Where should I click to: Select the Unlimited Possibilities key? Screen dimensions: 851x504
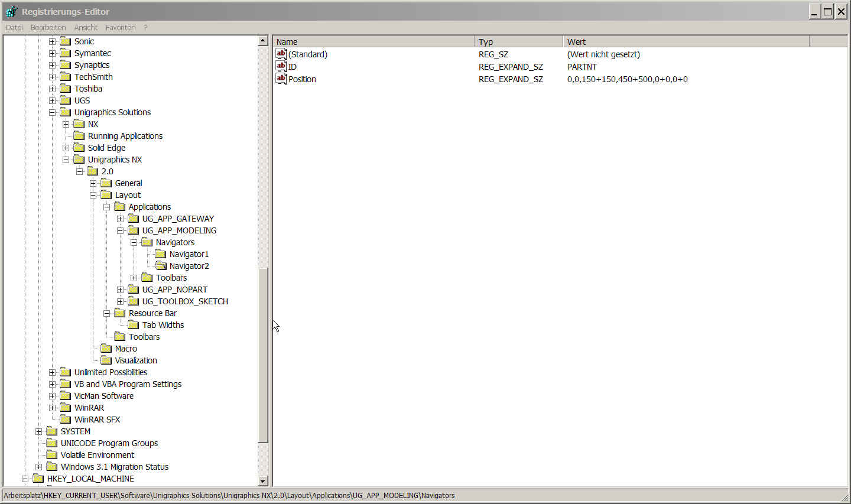tap(111, 372)
